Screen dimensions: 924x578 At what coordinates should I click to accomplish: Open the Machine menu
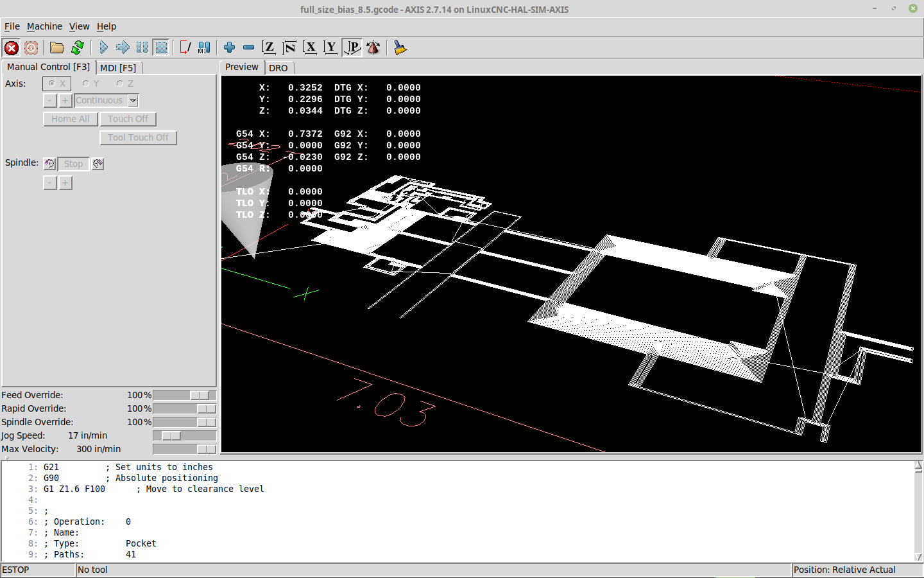tap(44, 26)
